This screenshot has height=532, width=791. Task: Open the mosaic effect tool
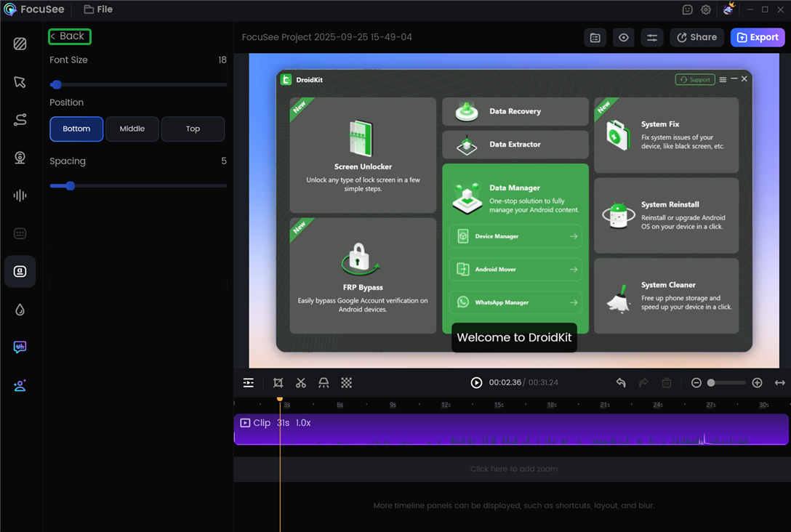pos(347,382)
